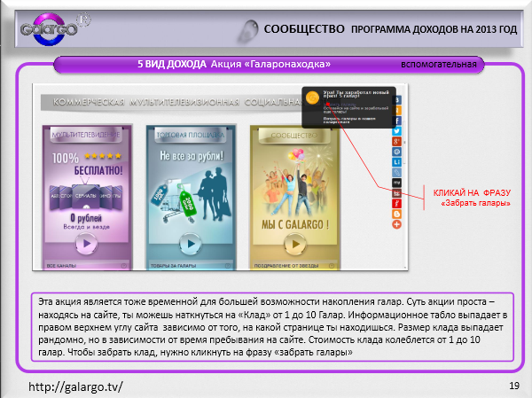Screen dimensions: 532x398
Task: Share via the Facebook icon
Action: pyautogui.click(x=397, y=121)
